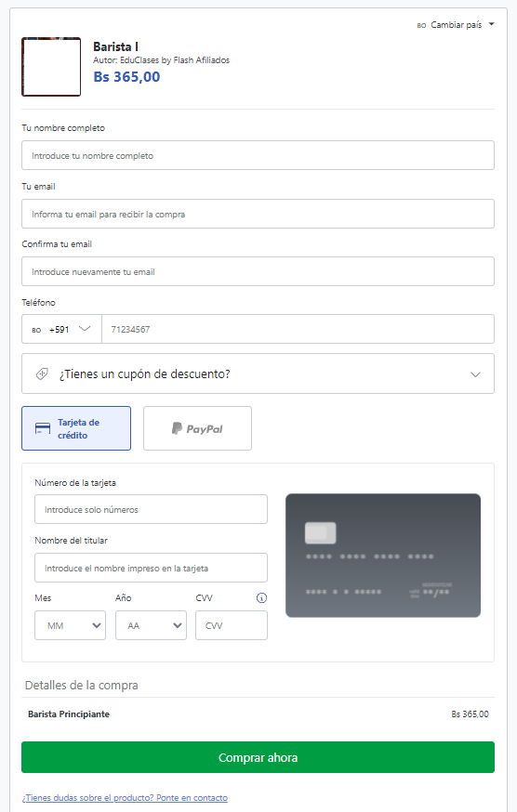Screen dimensions: 517x812
Task: Select PayPal payment method tab
Action: pyautogui.click(x=197, y=428)
